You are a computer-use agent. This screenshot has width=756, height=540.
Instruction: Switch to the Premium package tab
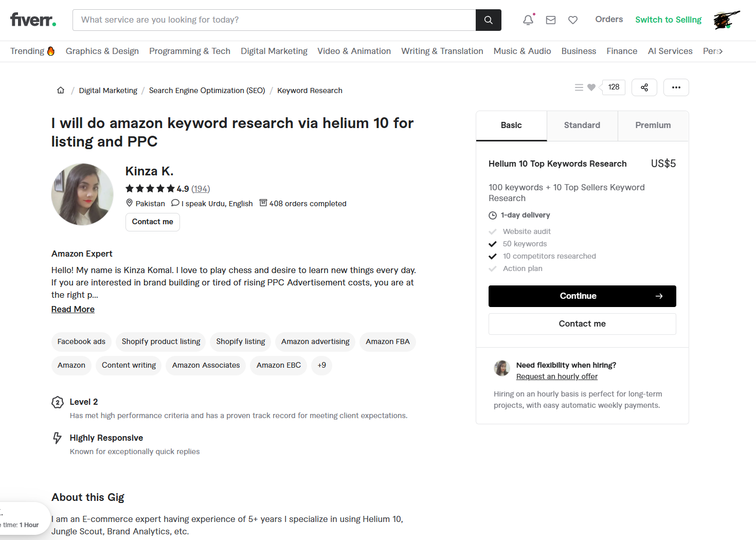tap(653, 125)
